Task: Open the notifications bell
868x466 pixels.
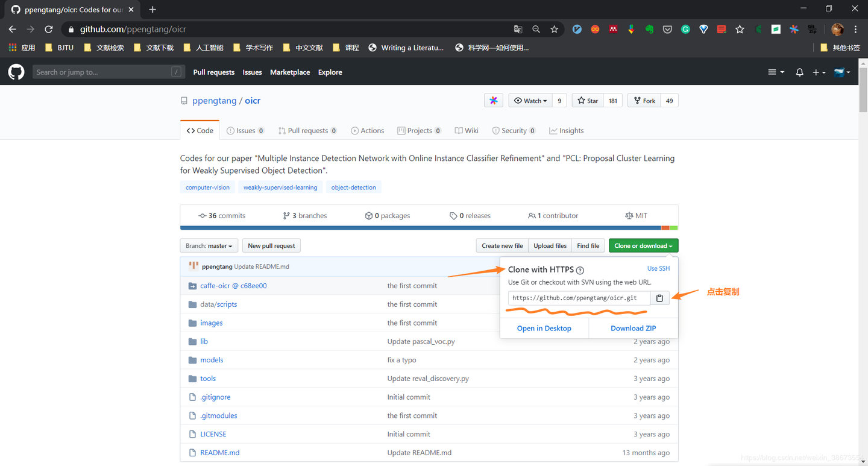Action: tap(799, 72)
